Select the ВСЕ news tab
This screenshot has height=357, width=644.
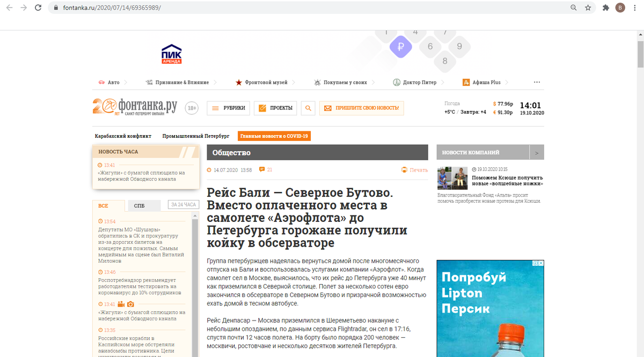click(x=109, y=205)
